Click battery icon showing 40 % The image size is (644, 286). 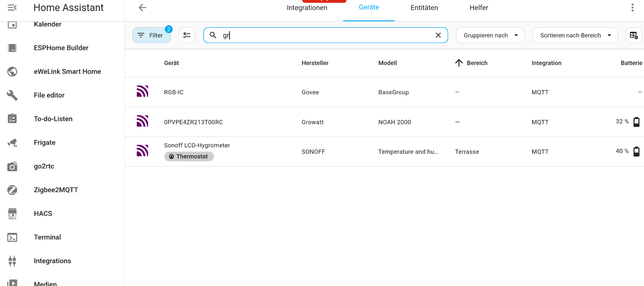tap(637, 151)
